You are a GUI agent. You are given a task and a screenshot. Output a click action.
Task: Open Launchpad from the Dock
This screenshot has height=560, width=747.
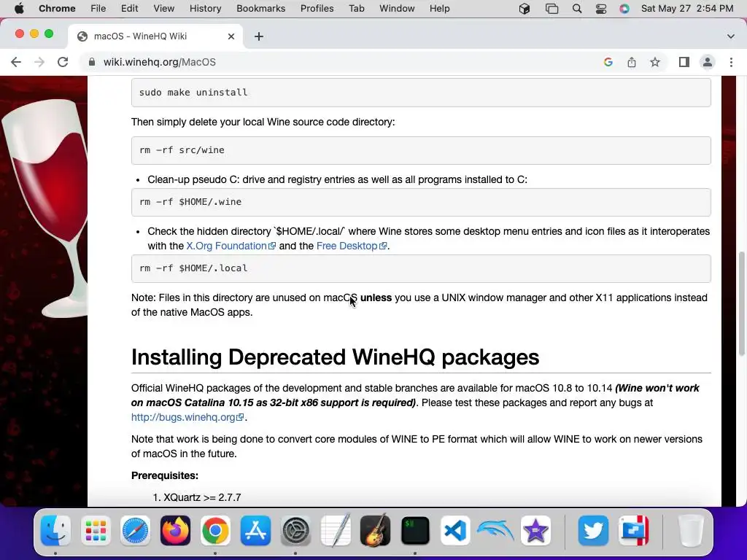tap(96, 531)
